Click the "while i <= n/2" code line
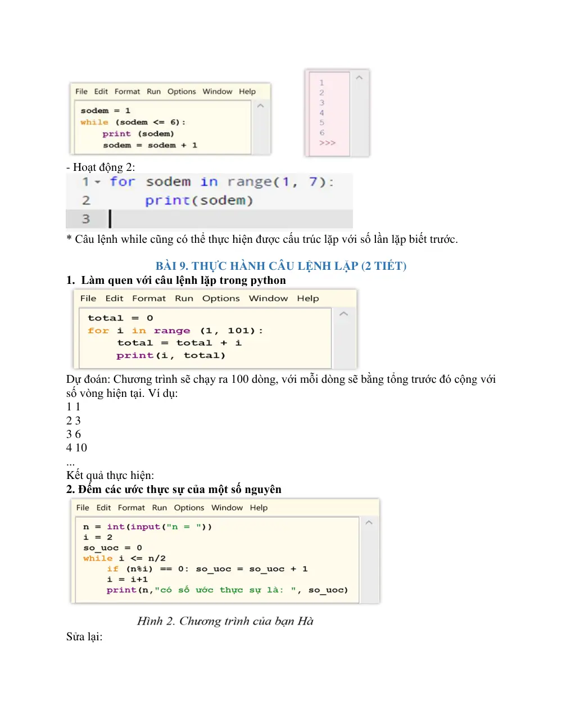The image size is (562, 728). tap(124, 558)
